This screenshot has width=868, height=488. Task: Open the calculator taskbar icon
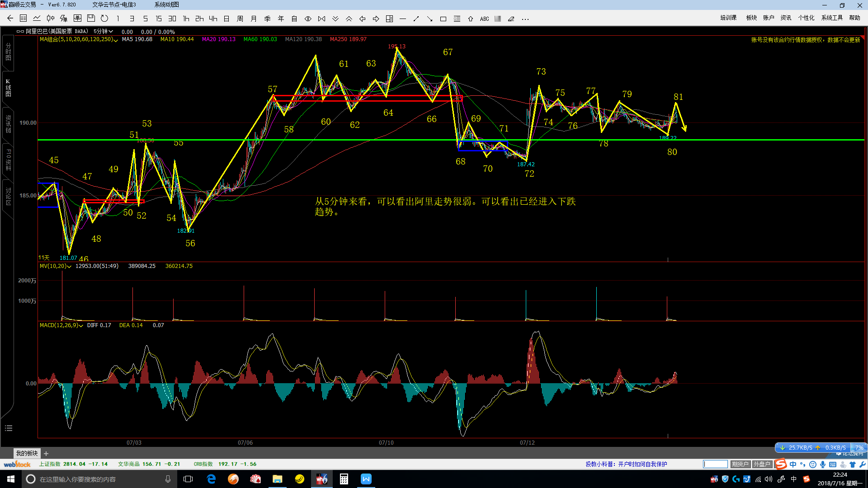(344, 479)
